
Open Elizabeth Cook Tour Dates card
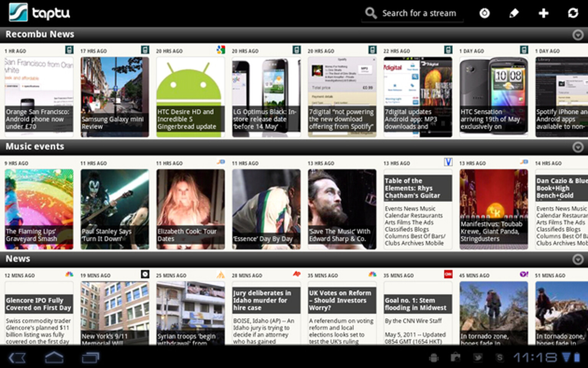pos(191,209)
